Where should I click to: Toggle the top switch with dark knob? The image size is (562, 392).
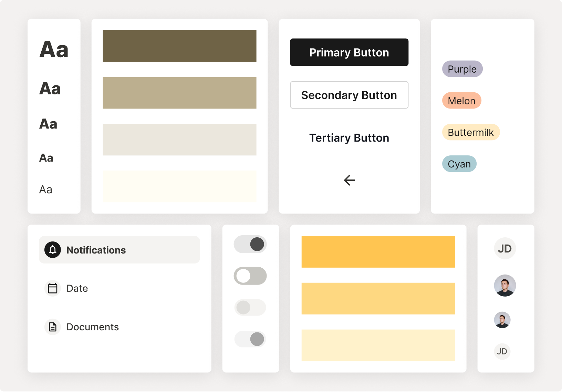tap(250, 244)
